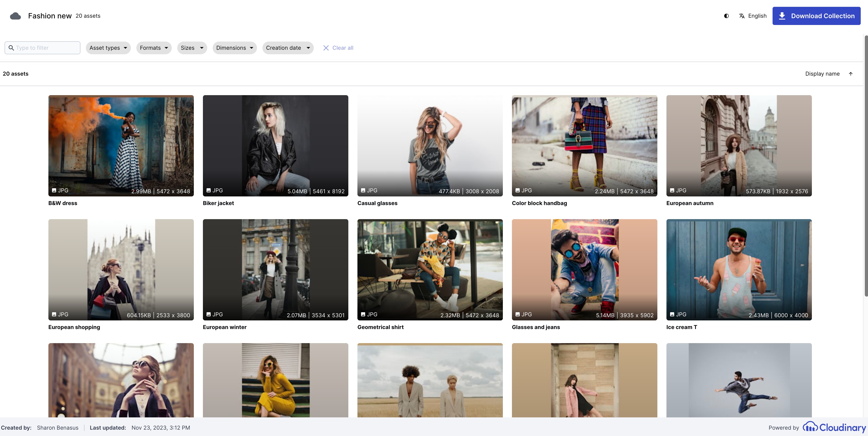Expand the Sizes filter dropdown

pos(192,48)
